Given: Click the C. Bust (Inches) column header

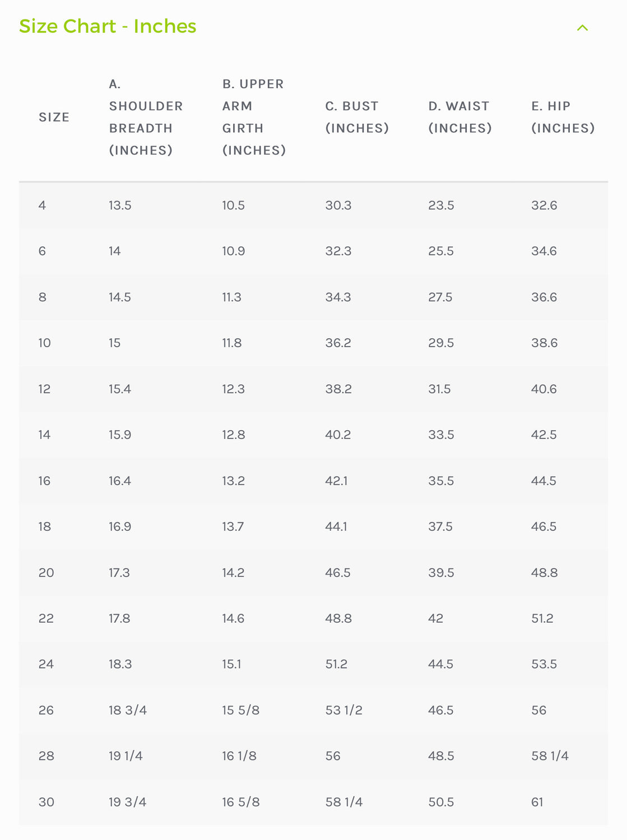Looking at the screenshot, I should pyautogui.click(x=357, y=117).
